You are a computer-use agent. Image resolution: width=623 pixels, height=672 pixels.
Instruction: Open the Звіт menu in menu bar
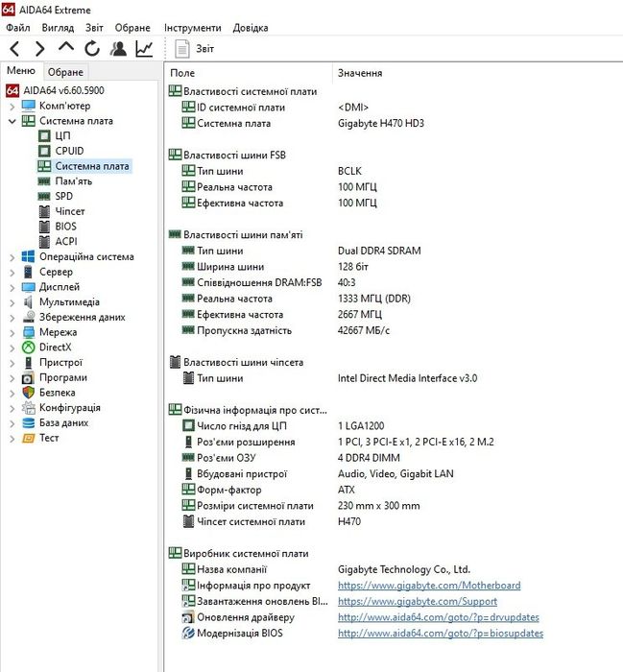pos(94,28)
